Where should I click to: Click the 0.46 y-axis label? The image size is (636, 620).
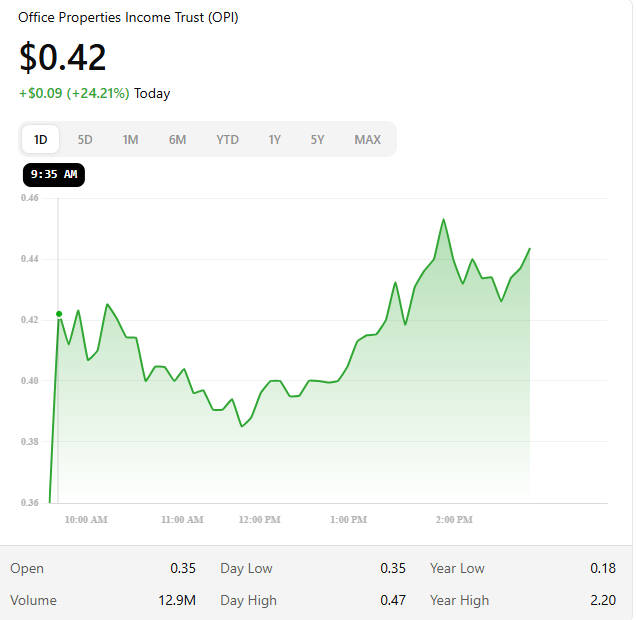(x=30, y=198)
